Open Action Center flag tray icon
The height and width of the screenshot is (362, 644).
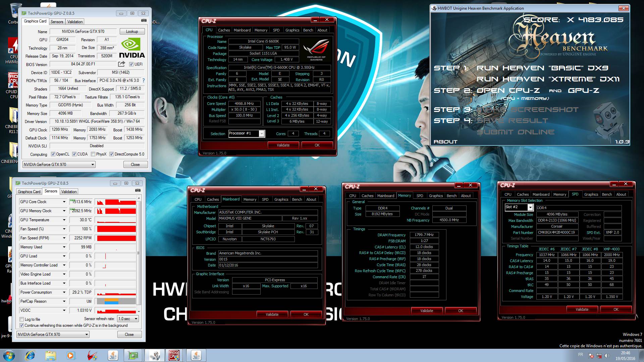591,356
